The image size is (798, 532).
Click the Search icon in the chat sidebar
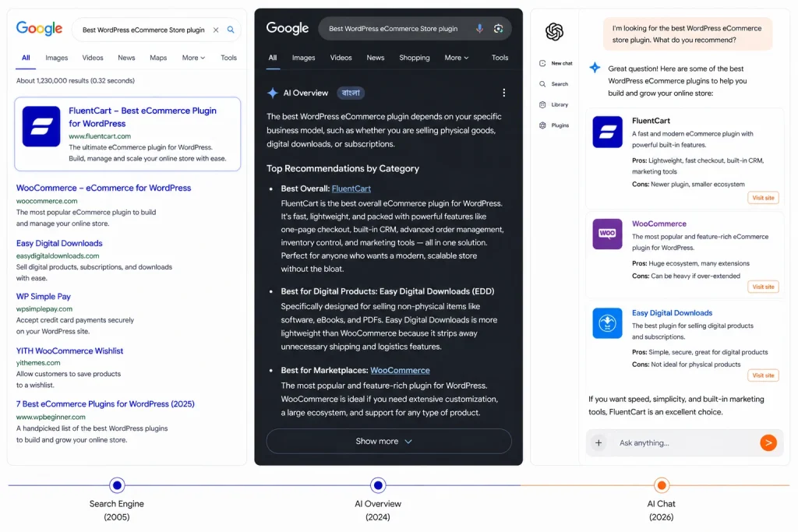[542, 84]
